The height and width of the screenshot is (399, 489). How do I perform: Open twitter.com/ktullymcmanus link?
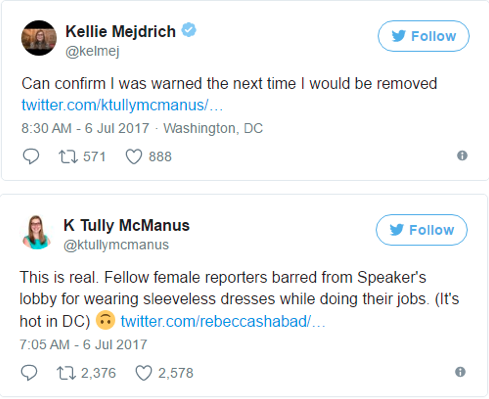click(122, 105)
